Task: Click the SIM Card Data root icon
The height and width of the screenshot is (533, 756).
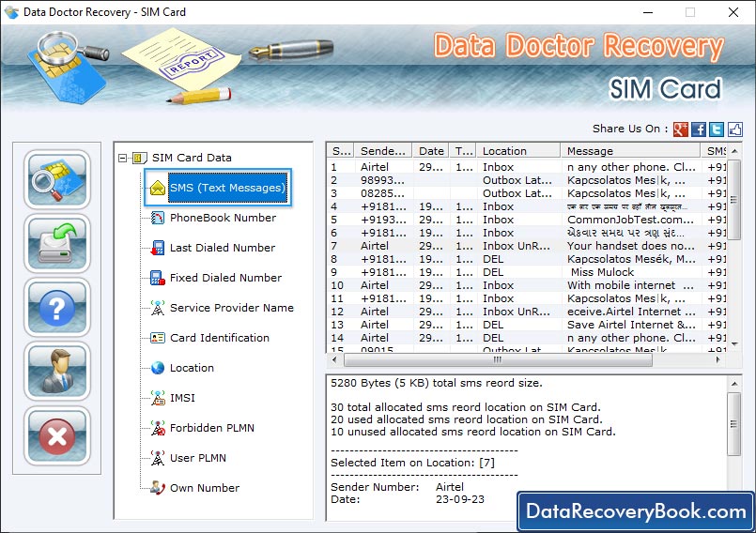Action: point(139,158)
